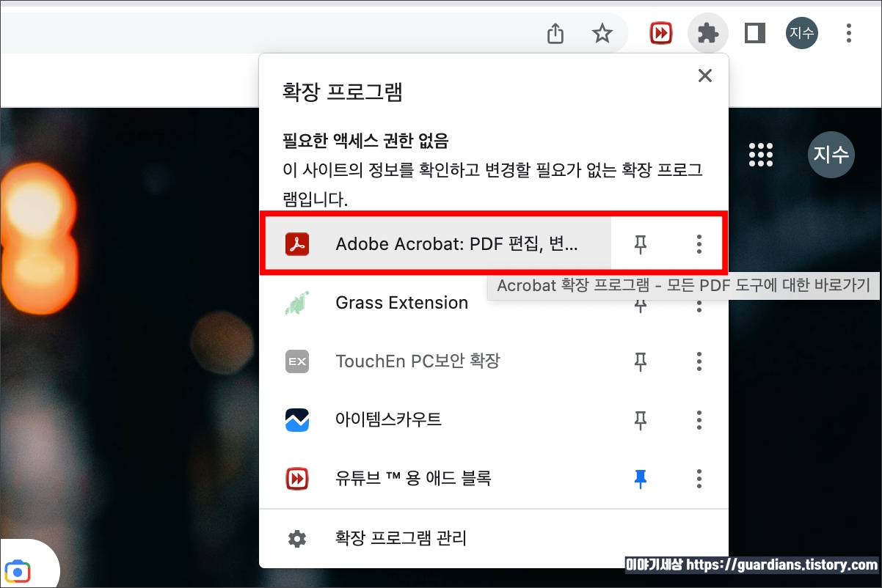882x588 pixels.
Task: Open 확장 프로그램 관리 settings
Action: click(x=494, y=539)
